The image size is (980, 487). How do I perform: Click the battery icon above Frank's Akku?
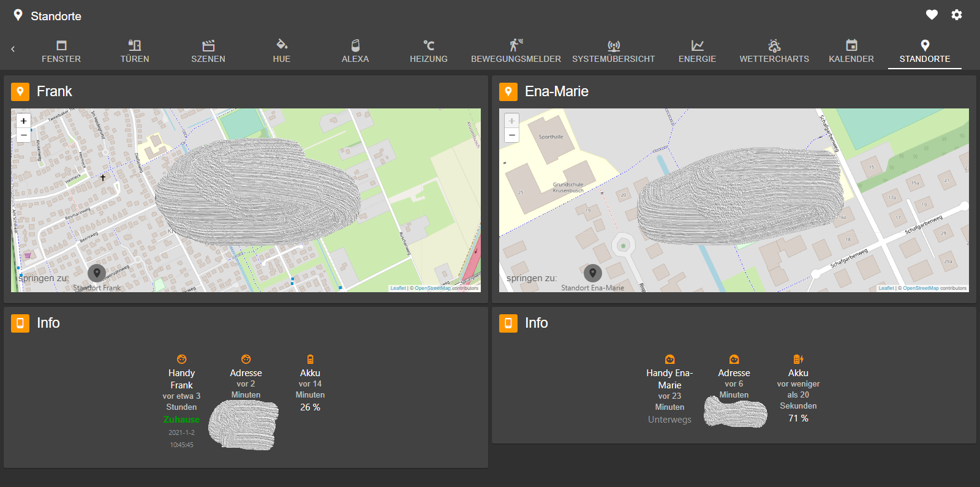click(311, 359)
